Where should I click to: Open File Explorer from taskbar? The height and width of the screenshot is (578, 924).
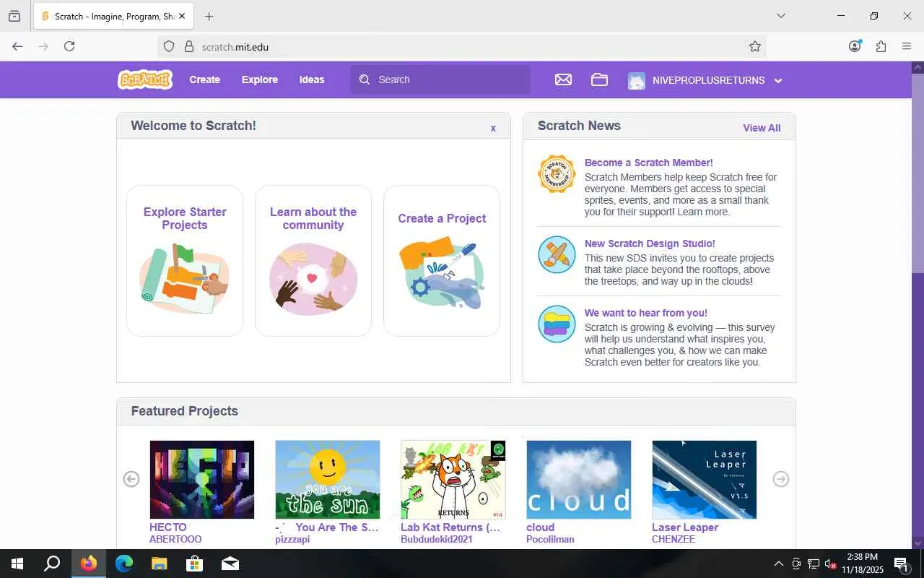pos(159,564)
